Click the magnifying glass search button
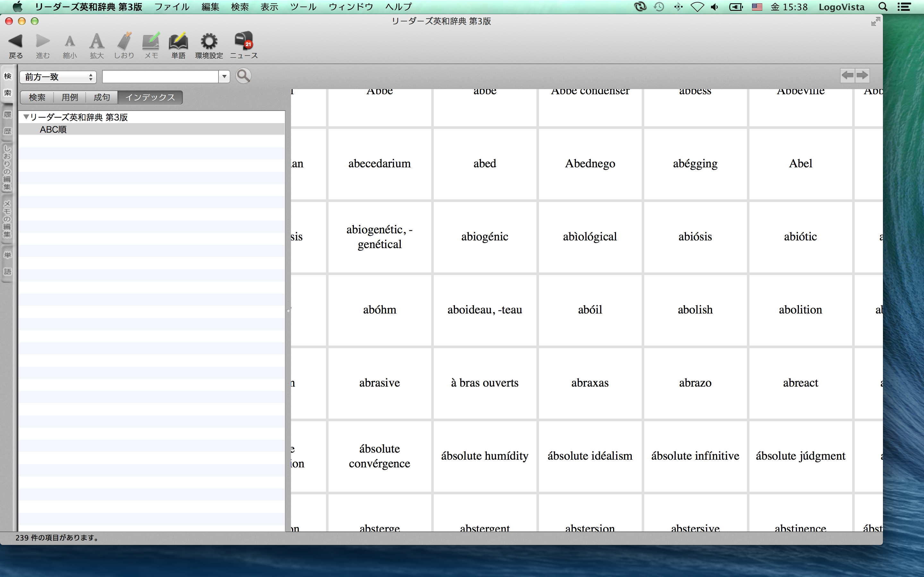Screen dimensions: 924x577 click(x=243, y=76)
